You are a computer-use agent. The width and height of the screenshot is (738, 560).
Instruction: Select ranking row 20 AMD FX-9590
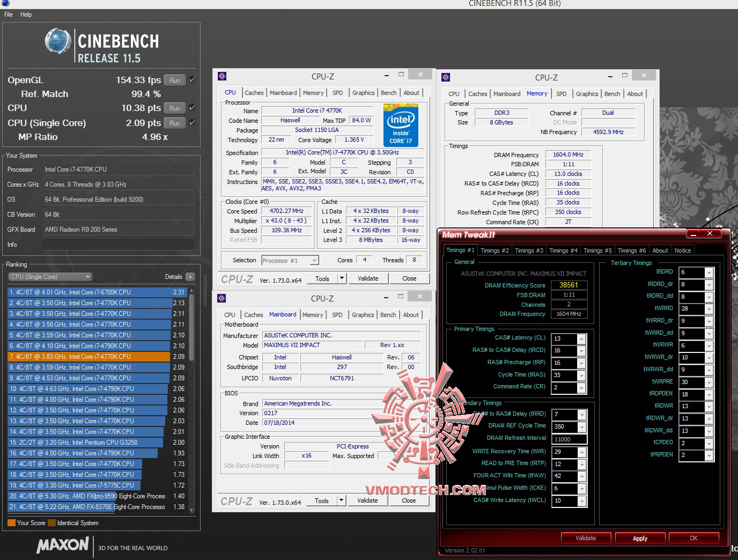[97, 496]
